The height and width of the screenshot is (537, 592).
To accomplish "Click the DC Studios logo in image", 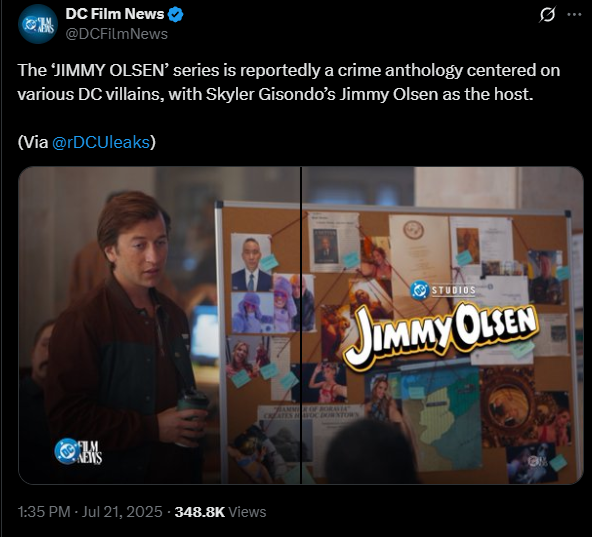I will pos(442,290).
